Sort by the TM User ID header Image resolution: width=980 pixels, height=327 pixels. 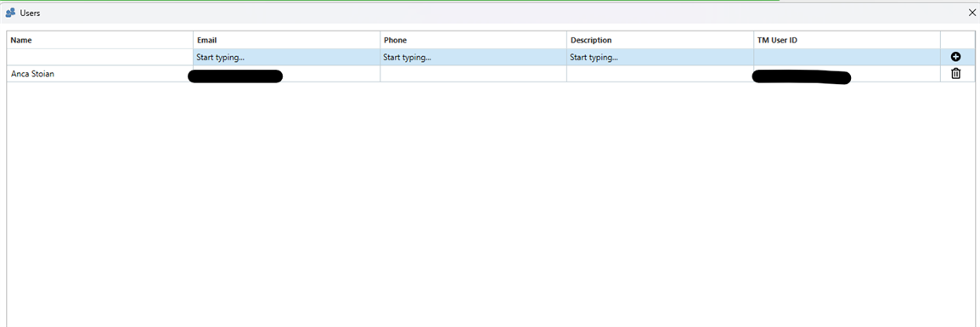pyautogui.click(x=847, y=40)
